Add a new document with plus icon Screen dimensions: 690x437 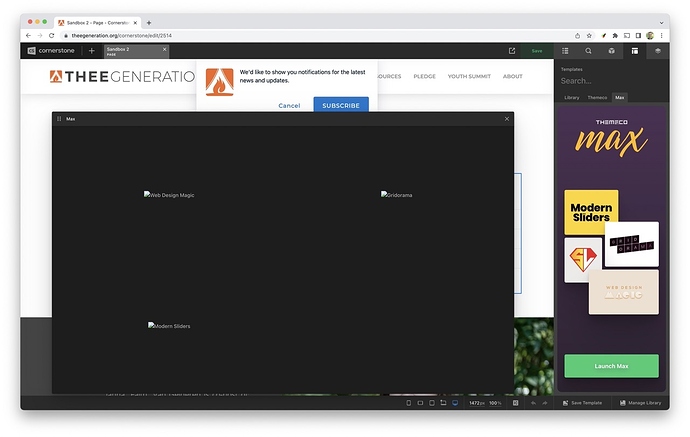(x=92, y=50)
